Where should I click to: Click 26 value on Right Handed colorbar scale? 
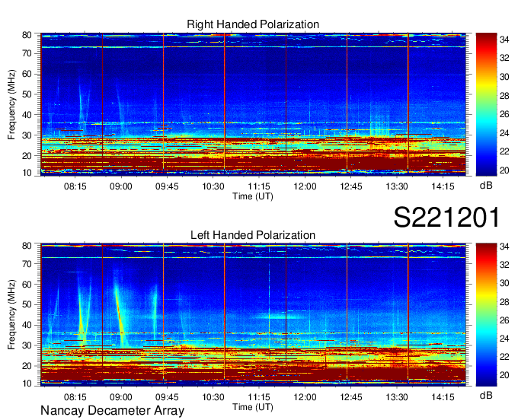click(x=504, y=114)
